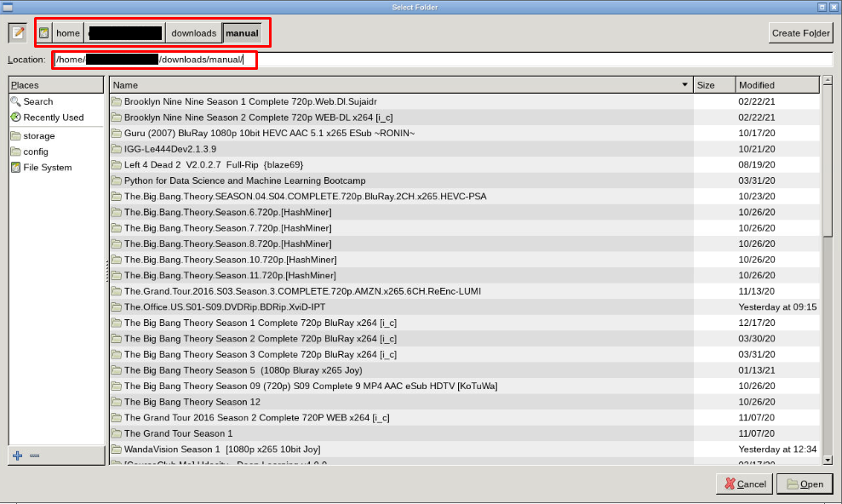Open the sort arrow on the Name column
Image resolution: width=842 pixels, height=504 pixels.
[685, 84]
